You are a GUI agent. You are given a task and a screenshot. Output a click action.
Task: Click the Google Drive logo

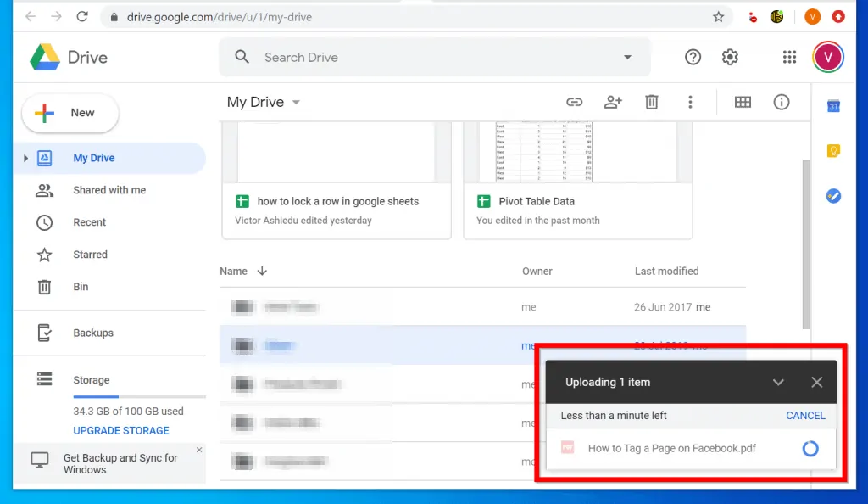coord(45,57)
